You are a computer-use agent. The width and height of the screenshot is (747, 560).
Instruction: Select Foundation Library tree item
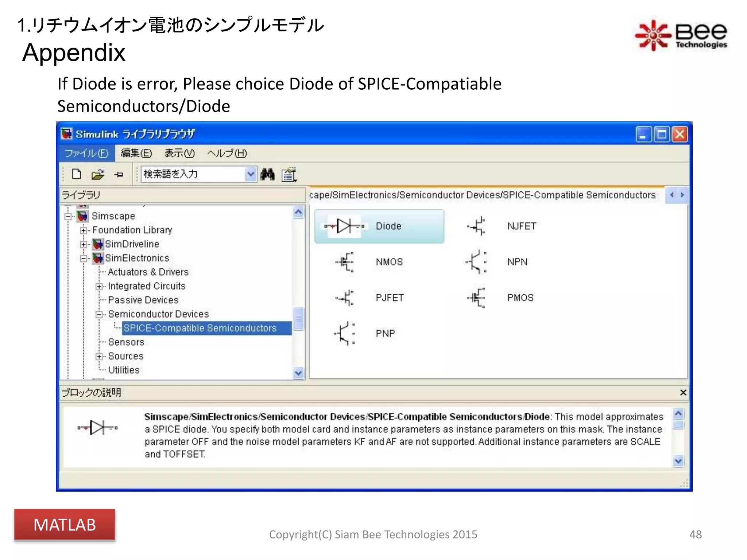[x=132, y=230]
